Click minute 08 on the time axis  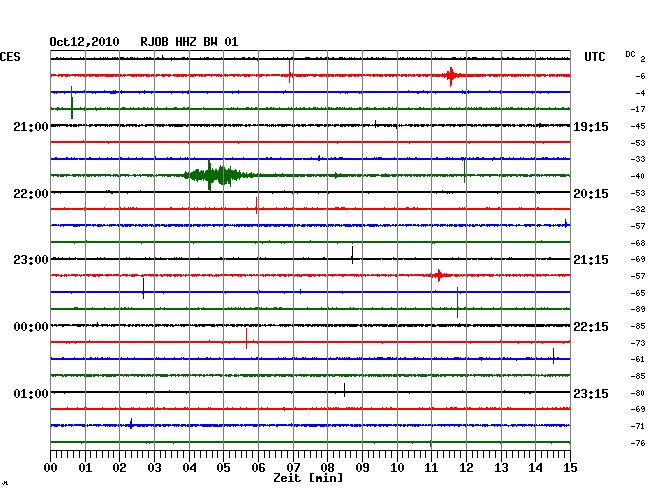[327, 468]
